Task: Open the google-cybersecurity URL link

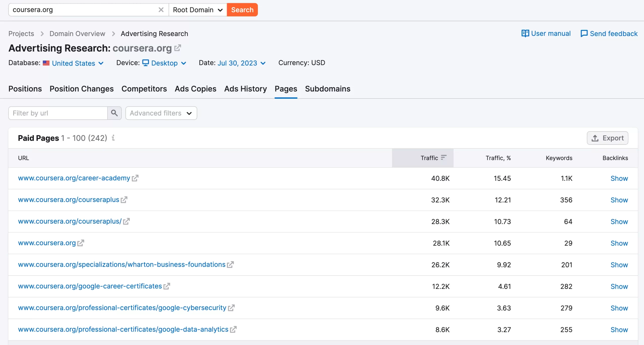Action: click(x=122, y=308)
